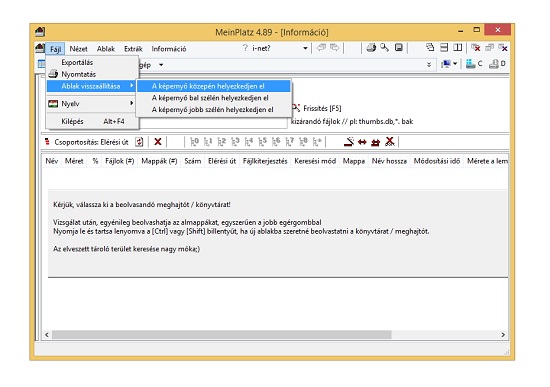Screen dimensions: 550x387
Task: Expand the double-chevron toolbar overflow
Action: (429, 65)
